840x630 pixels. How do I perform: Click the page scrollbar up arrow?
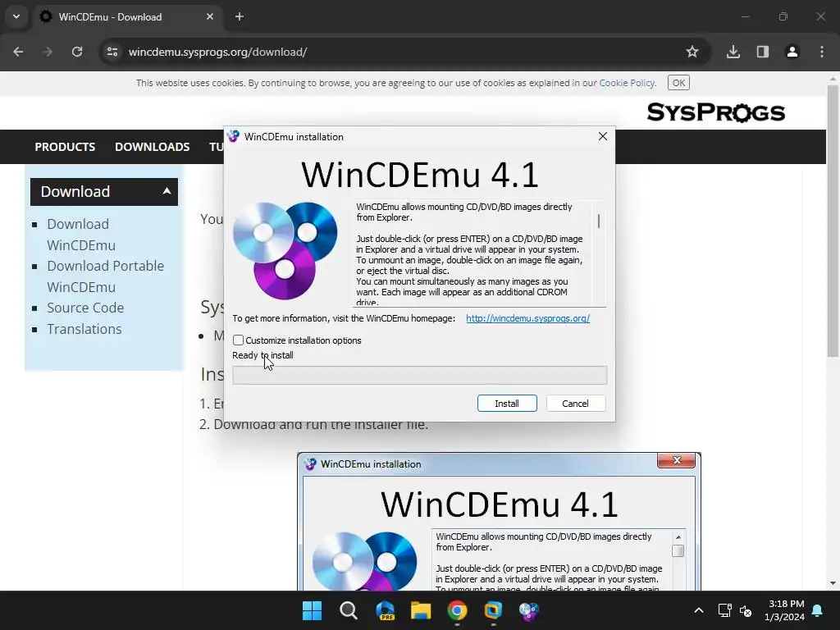[833, 79]
